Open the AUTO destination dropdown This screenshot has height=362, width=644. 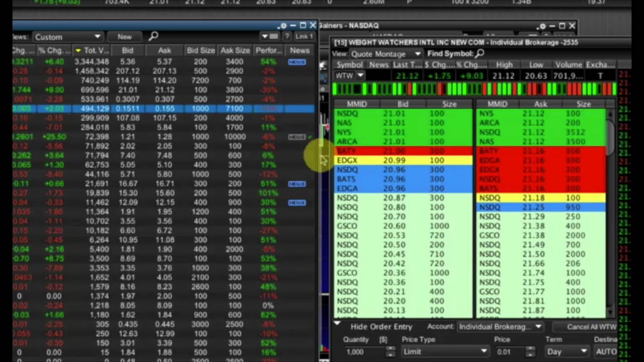click(606, 351)
